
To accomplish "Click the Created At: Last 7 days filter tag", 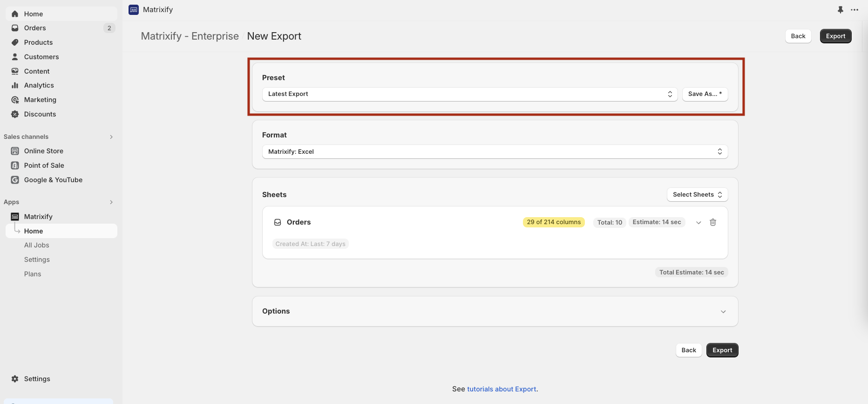I will point(311,244).
